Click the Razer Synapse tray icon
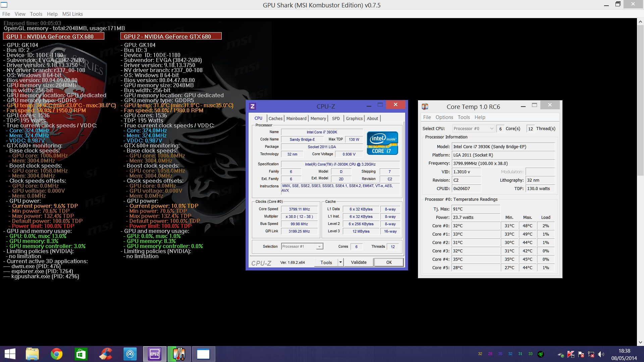The width and height of the screenshot is (644, 362). (x=541, y=354)
